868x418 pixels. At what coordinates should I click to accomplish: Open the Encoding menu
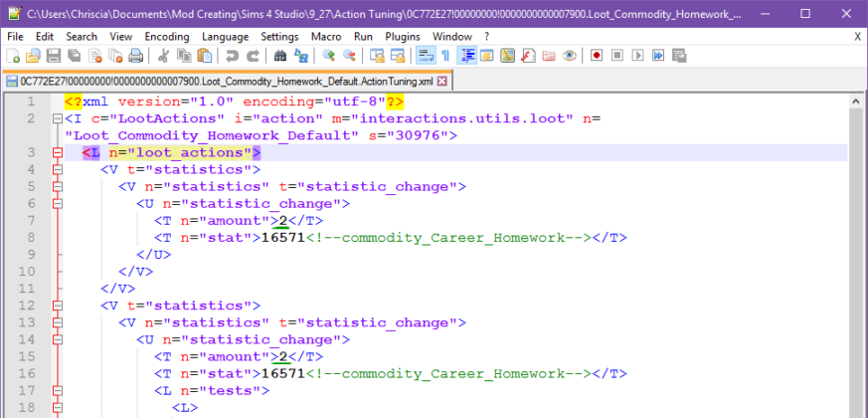(166, 36)
